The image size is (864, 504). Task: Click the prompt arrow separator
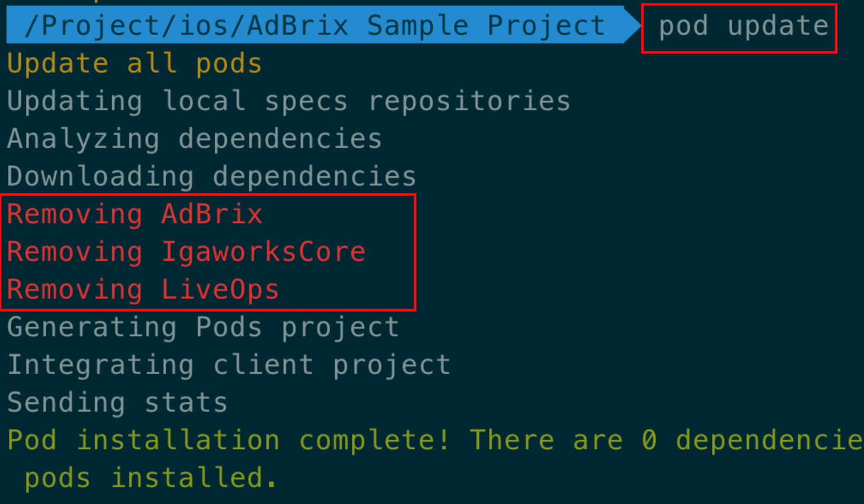tap(633, 25)
